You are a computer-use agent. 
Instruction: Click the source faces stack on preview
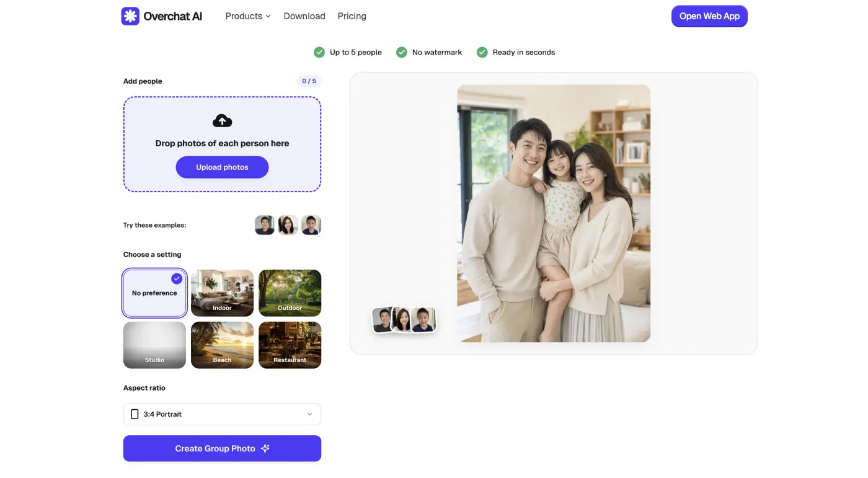click(x=404, y=320)
